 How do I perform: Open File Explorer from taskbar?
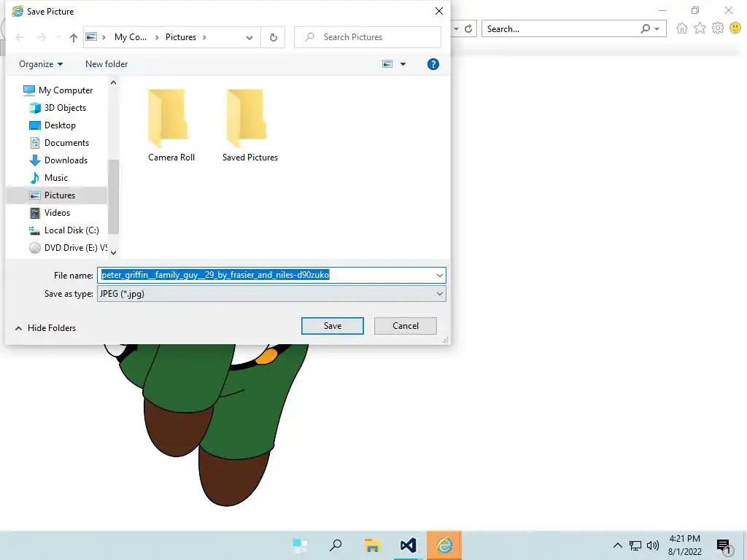(372, 545)
